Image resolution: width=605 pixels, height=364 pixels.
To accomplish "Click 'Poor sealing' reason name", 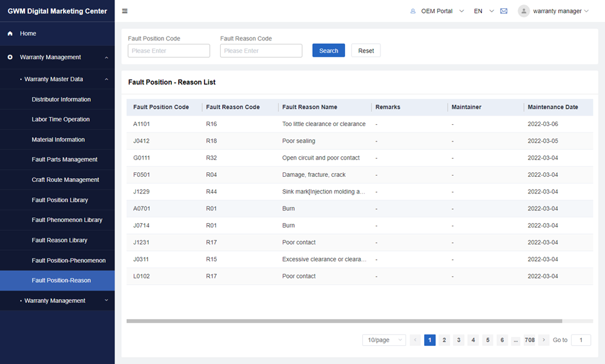I will point(299,141).
